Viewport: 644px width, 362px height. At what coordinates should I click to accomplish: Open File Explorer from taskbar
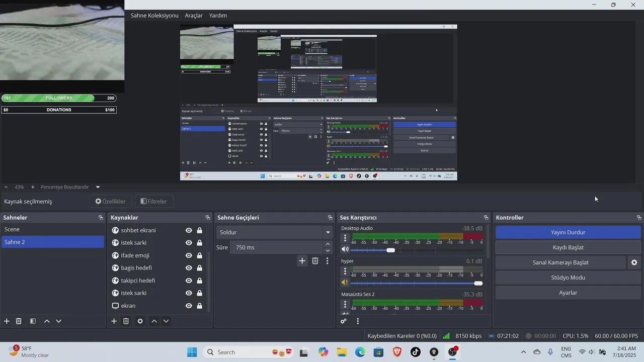pos(342,352)
